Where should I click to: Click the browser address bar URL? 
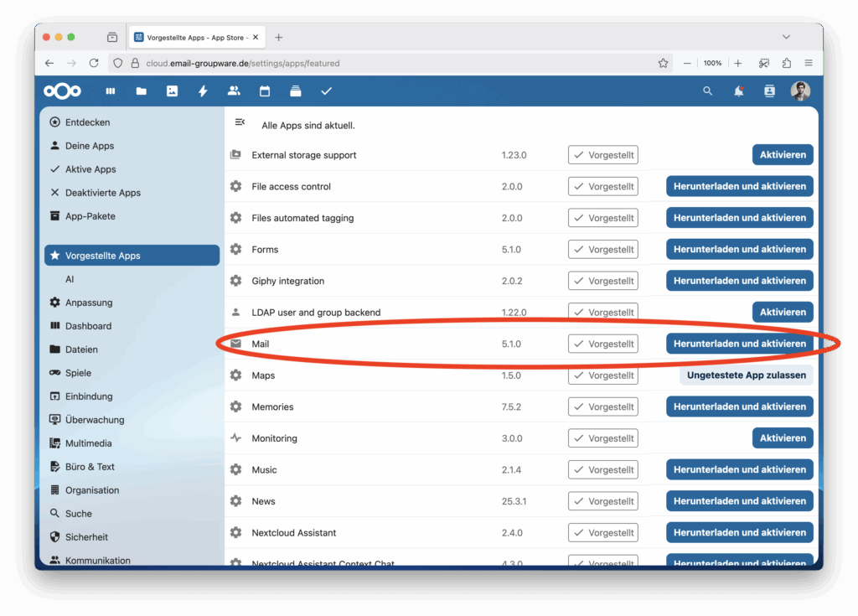243,63
